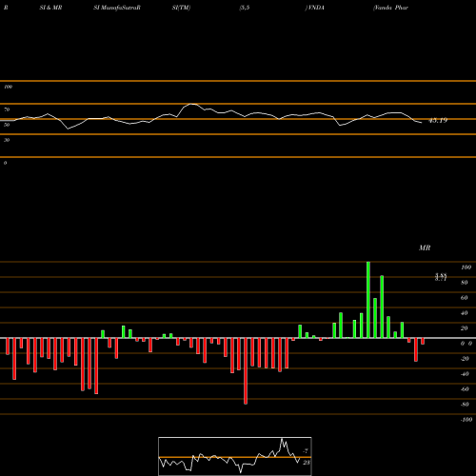476x476 pixels.
Task: Click the '100' label on the RSI axis
Action: point(8,87)
